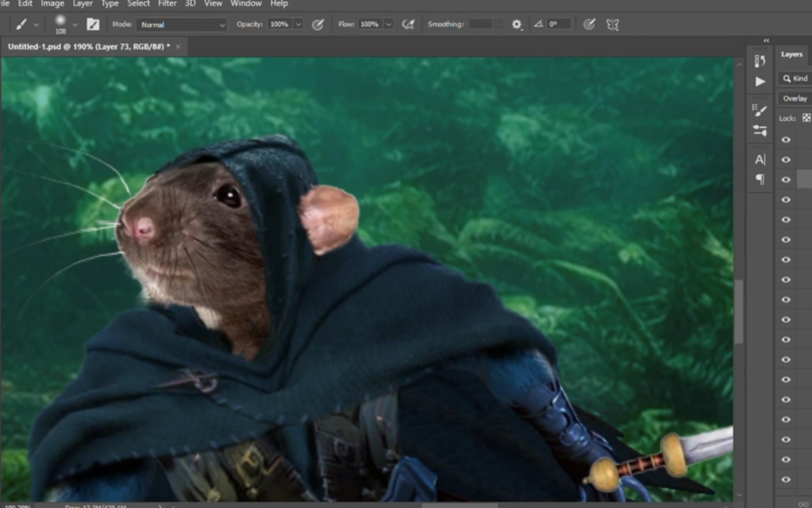Viewport: 812px width, 508px height.
Task: Click the canvas scroll-down arrow
Action: 739,495
